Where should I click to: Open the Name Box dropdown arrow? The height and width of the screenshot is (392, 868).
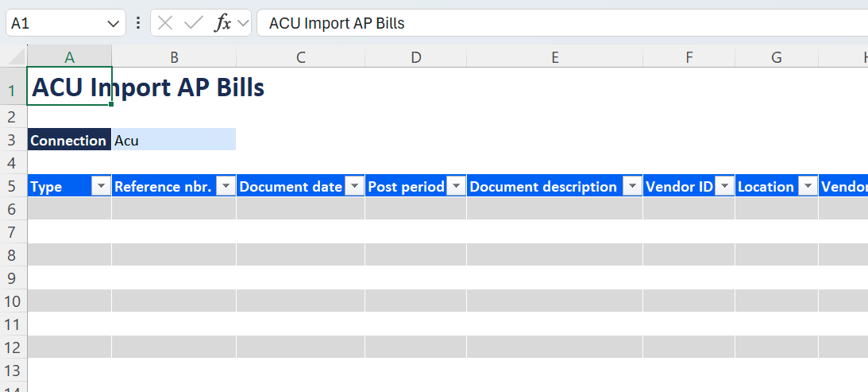point(112,24)
